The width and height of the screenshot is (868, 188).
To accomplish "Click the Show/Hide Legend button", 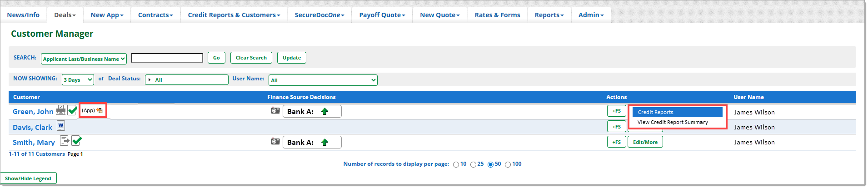I will pyautogui.click(x=28, y=178).
